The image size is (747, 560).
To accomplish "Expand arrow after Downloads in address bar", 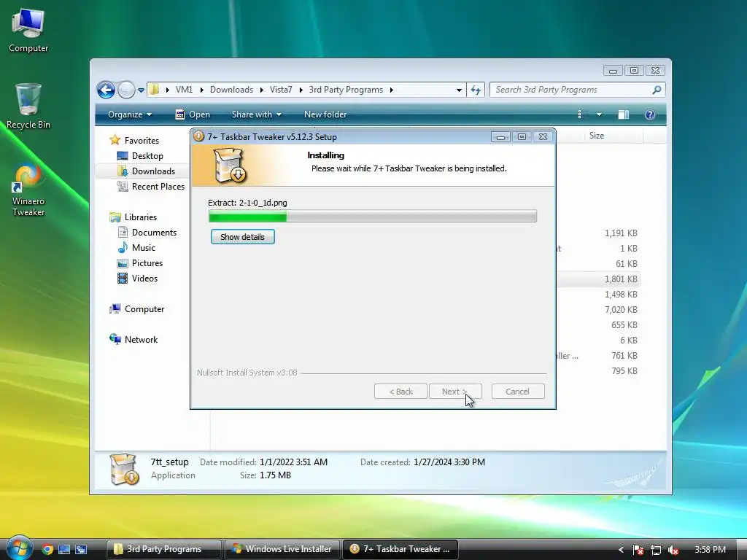I will pyautogui.click(x=262, y=90).
